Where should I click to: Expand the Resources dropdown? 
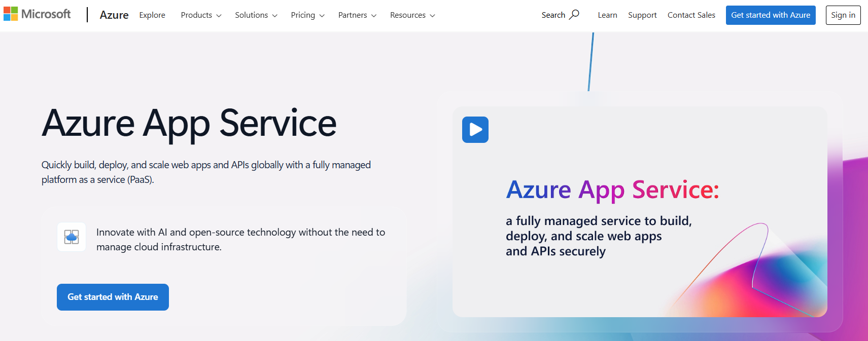click(412, 15)
